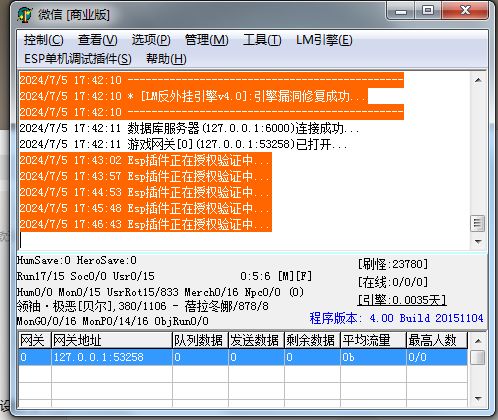498x420 pixels.
Task: Click the 队列数据 column header
Action: (200, 340)
